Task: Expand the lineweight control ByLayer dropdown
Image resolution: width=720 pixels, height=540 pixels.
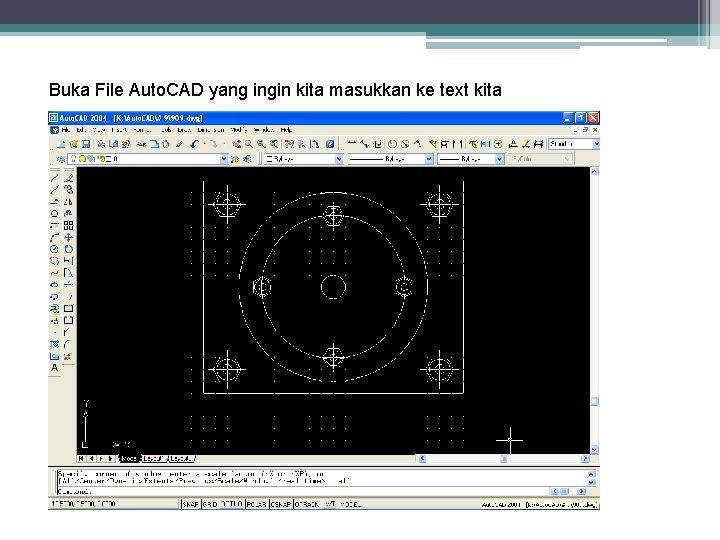Action: coord(500,159)
